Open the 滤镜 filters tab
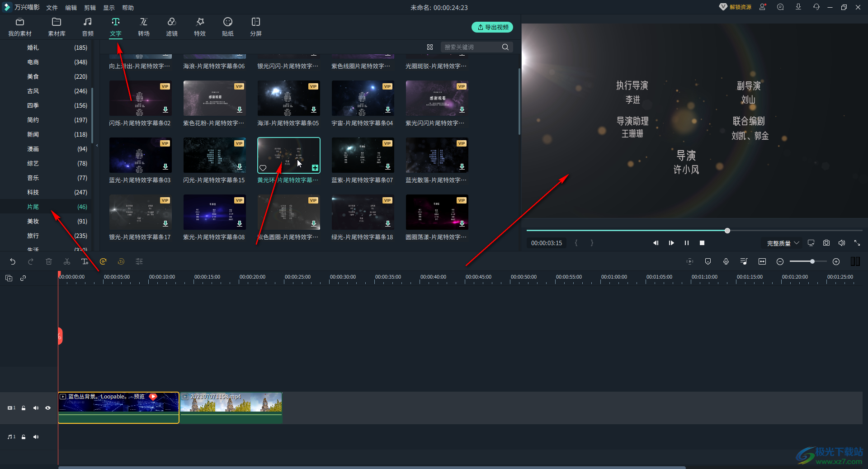The image size is (868, 469). (x=172, y=27)
